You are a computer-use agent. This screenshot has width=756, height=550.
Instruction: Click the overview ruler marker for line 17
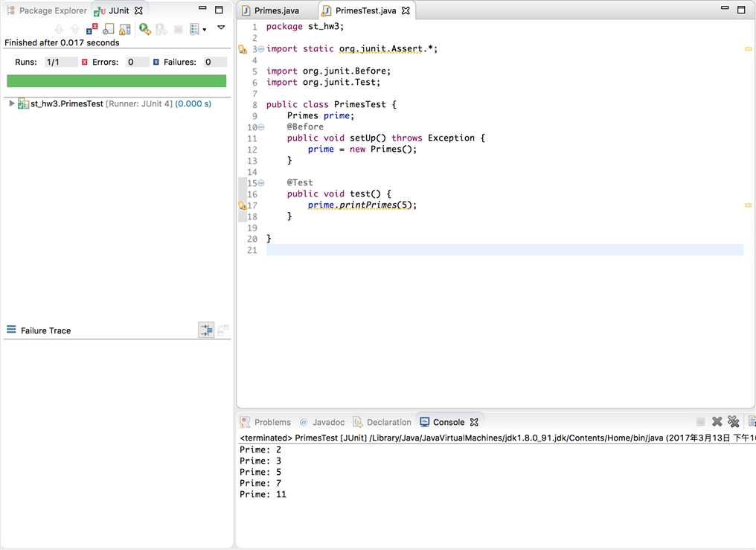[x=749, y=205]
